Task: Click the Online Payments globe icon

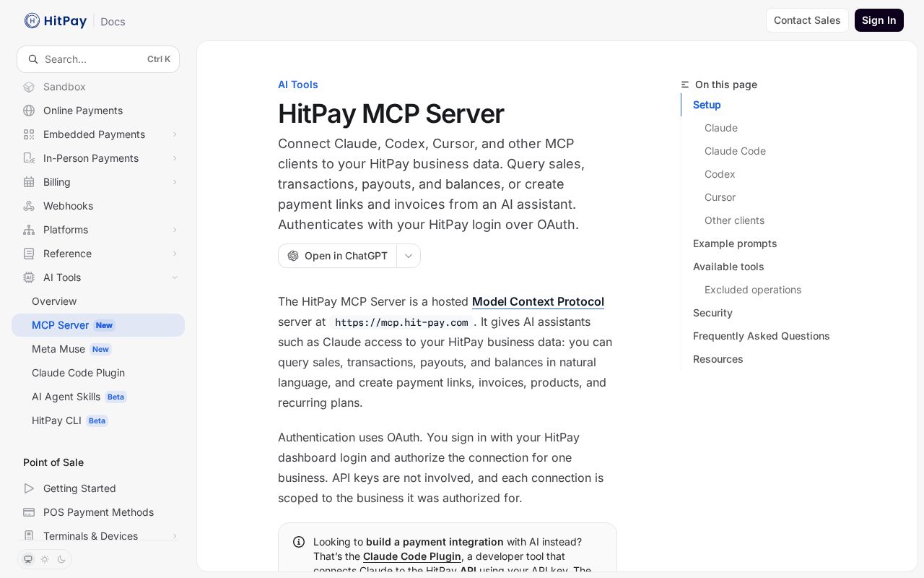Action: tap(29, 111)
